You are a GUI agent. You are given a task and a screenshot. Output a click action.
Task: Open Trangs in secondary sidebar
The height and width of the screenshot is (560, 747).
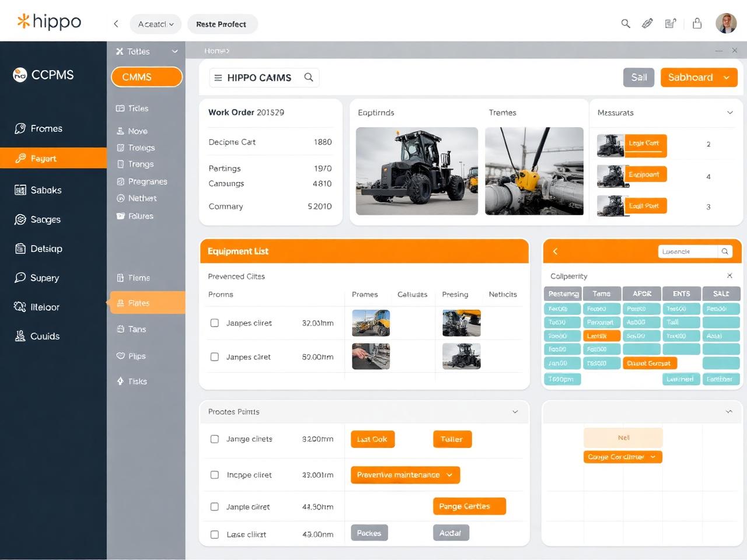pyautogui.click(x=135, y=164)
